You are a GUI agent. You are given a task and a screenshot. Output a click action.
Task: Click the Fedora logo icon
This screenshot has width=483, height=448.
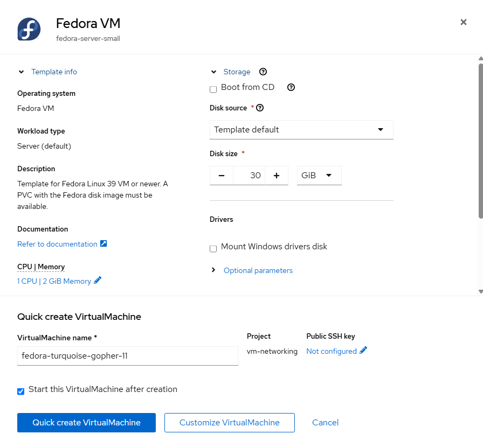pos(29,29)
